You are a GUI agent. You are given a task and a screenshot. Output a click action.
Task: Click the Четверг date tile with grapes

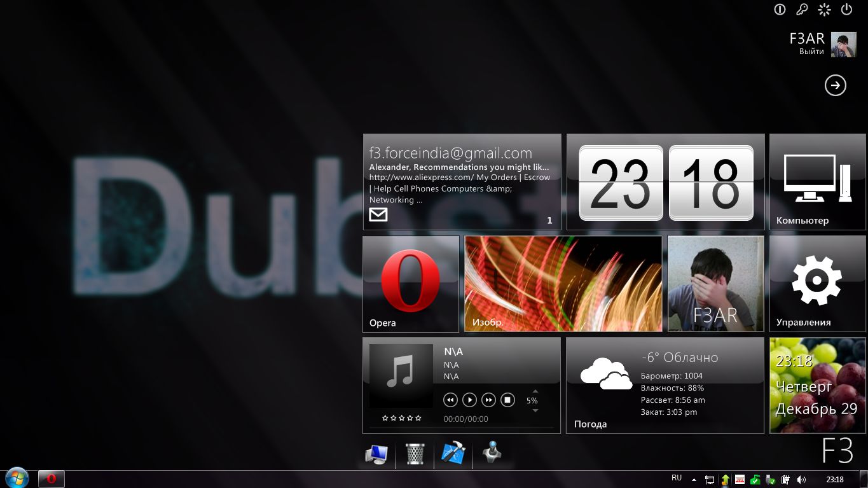tap(818, 386)
